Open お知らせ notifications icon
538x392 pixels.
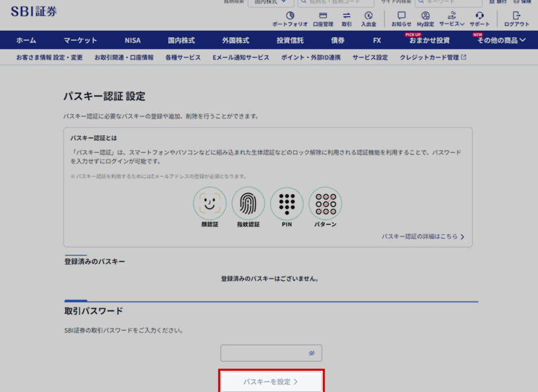(x=401, y=19)
